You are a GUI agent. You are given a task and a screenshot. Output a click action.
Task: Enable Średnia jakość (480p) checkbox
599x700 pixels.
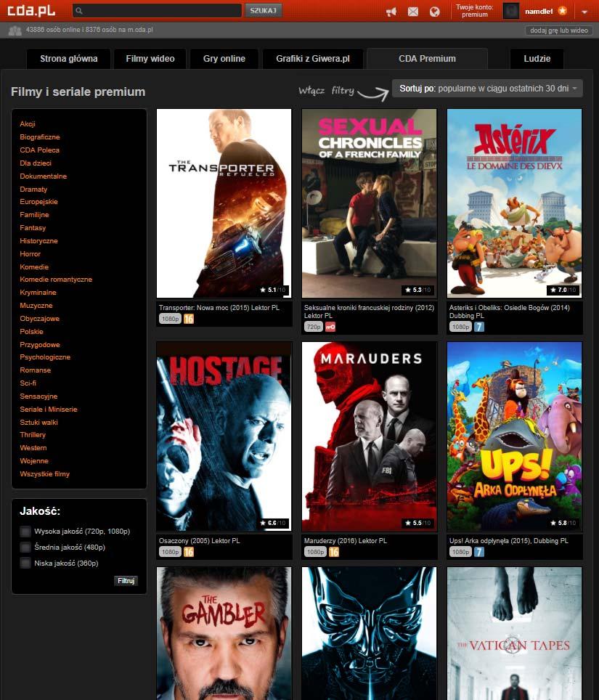(25, 548)
